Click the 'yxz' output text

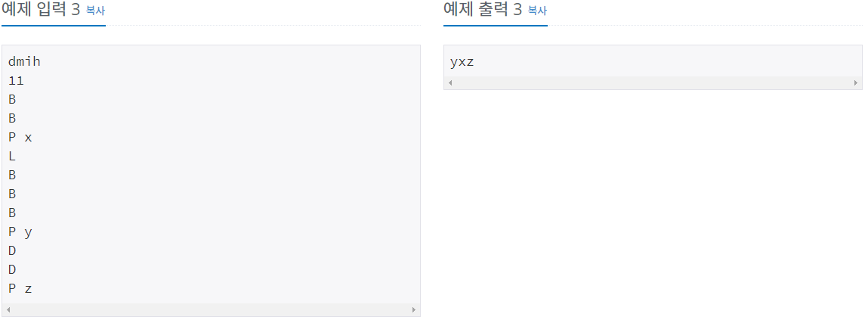(x=462, y=62)
